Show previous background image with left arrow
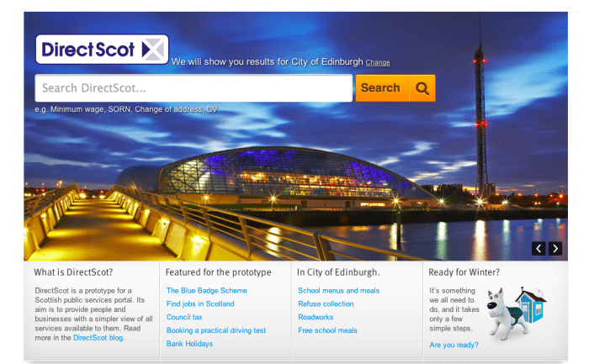The image size is (589, 364). 539,248
